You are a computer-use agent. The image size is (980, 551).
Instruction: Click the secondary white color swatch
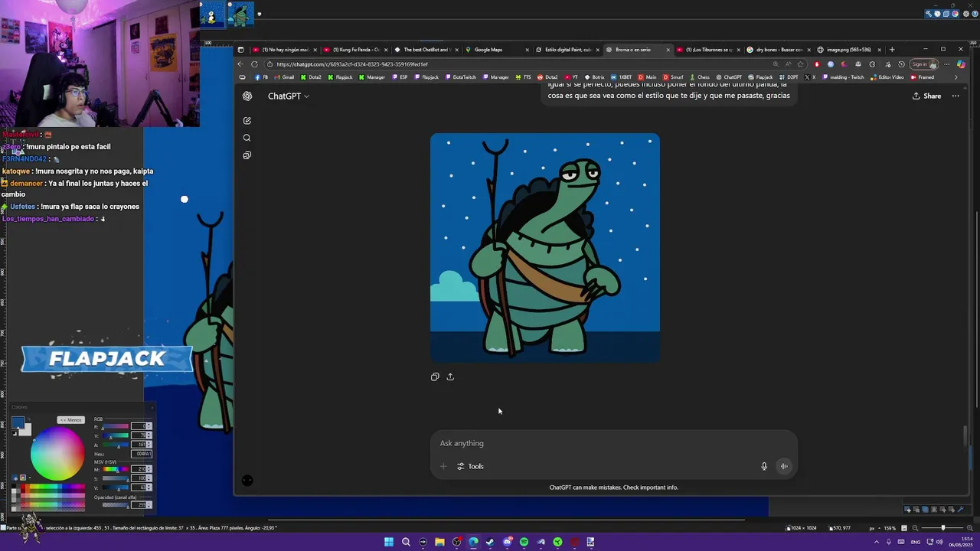[27, 432]
